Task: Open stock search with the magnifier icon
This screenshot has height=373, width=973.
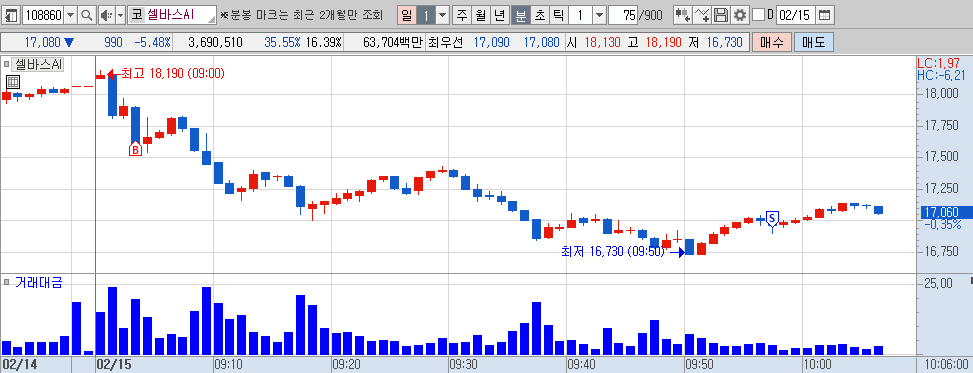Action: (87, 15)
